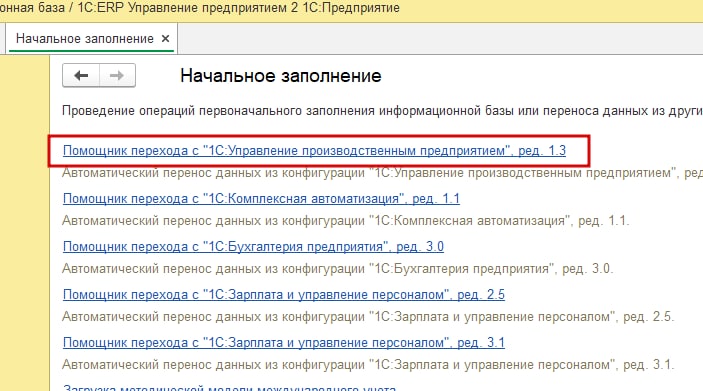Click the description mentioning Комплексная автоматизация ред. 1.1
Viewport: 703px width, 391px height.
point(346,221)
